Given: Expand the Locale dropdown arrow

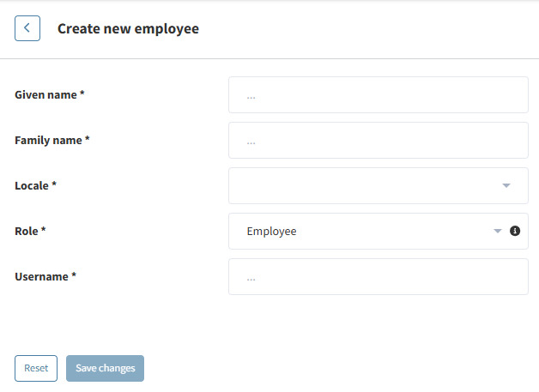Looking at the screenshot, I should (506, 185).
